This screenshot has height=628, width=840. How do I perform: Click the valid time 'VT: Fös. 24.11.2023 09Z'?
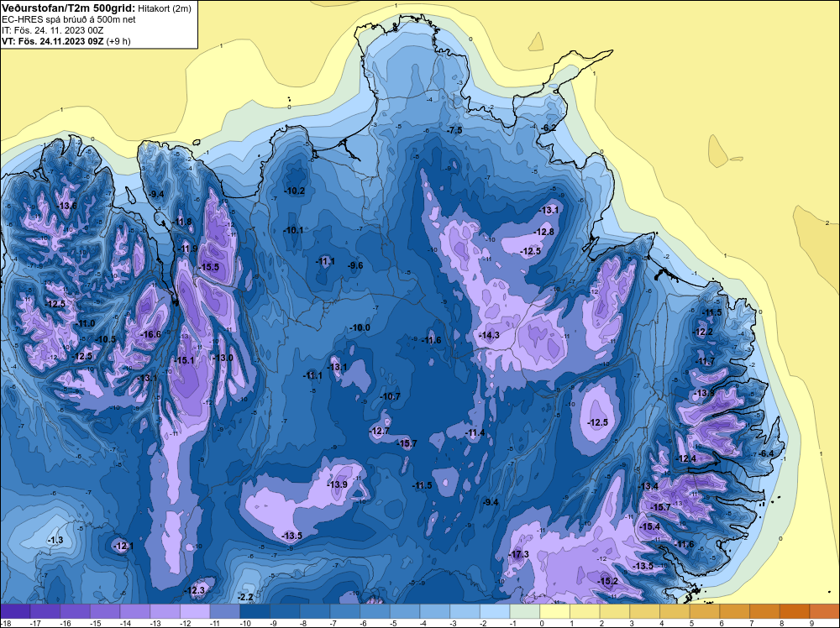pyautogui.click(x=53, y=40)
